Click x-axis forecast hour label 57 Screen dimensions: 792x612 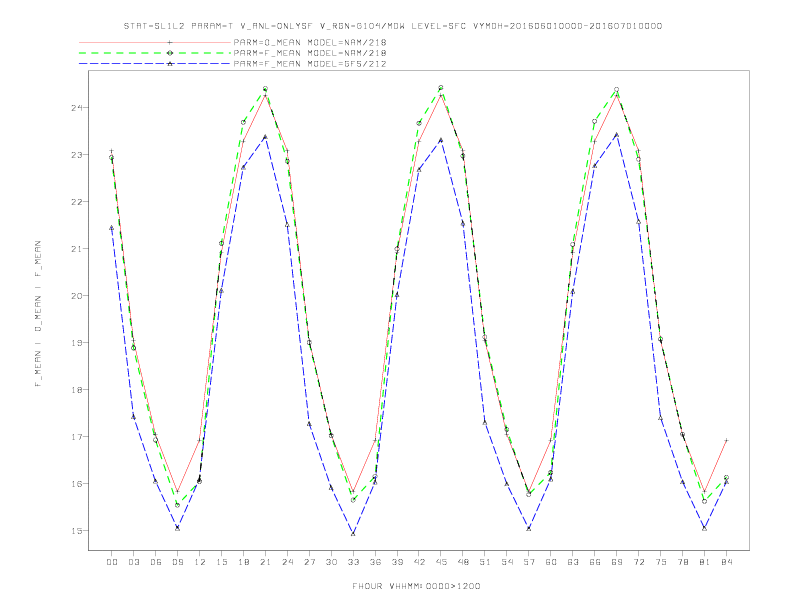(529, 562)
